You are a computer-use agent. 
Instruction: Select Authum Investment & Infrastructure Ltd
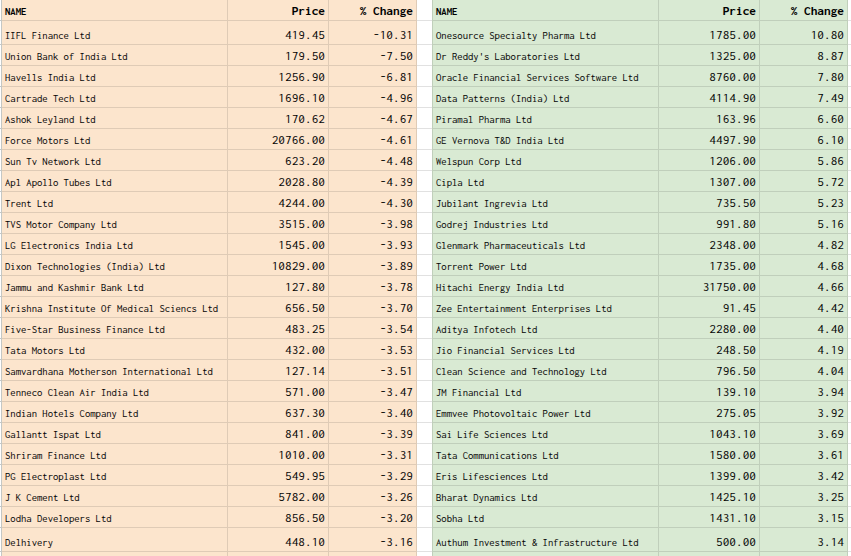coord(537,543)
